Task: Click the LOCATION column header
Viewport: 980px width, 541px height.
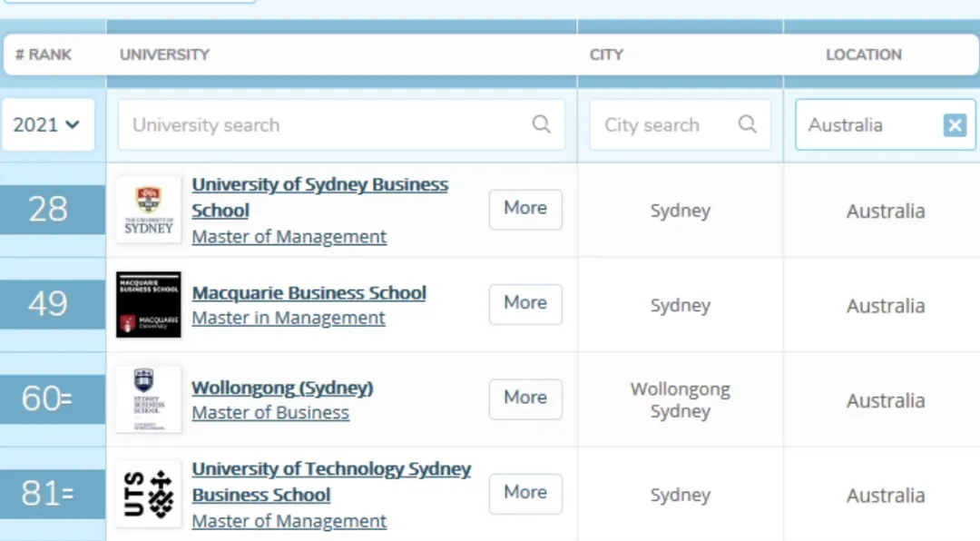Action: 863,55
